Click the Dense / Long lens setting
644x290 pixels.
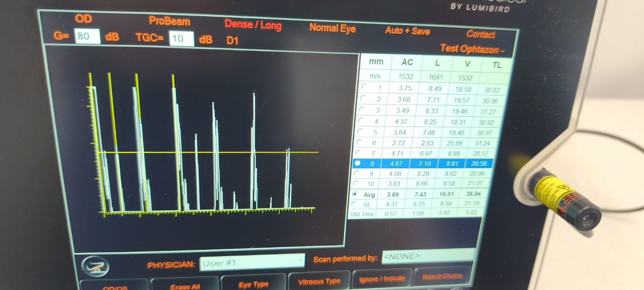[253, 25]
